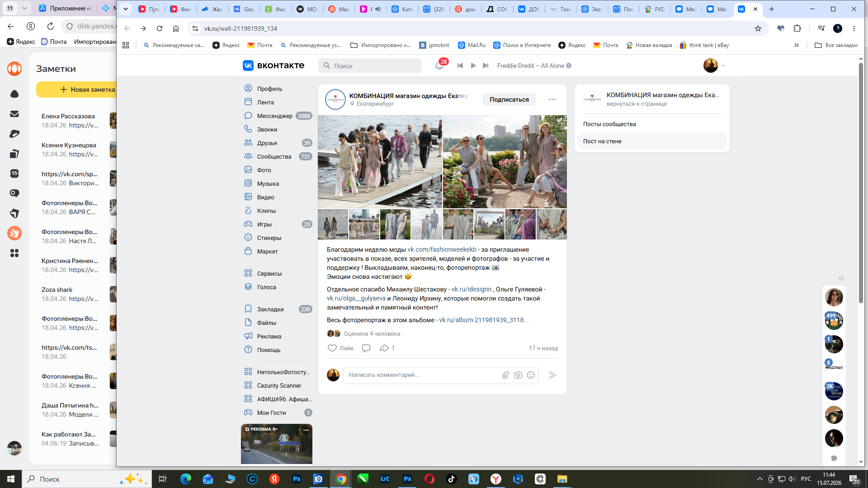868x488 pixels.
Task: Open the large pier fashion show photo
Action: pos(380,162)
